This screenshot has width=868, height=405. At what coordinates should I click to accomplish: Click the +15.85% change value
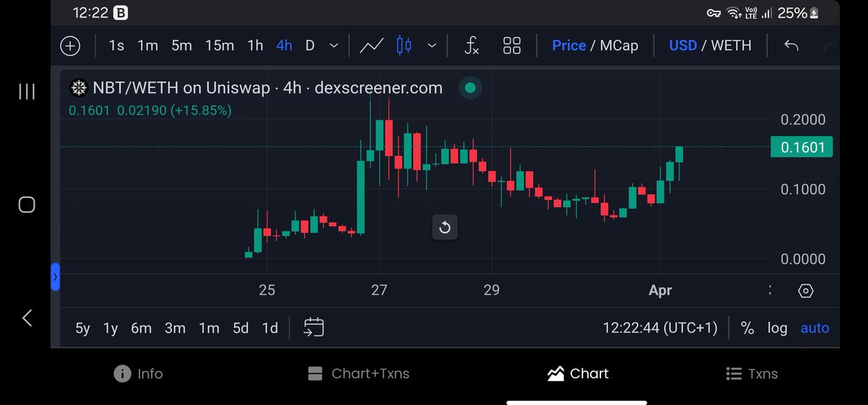pyautogui.click(x=201, y=111)
